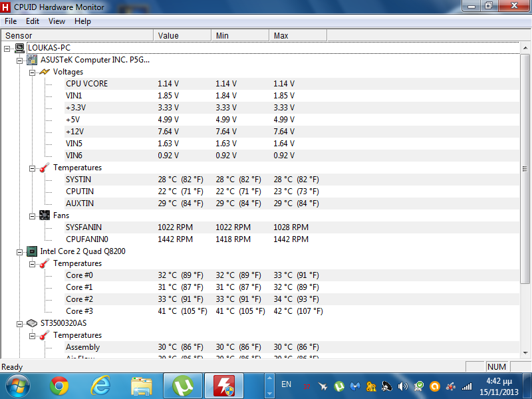This screenshot has height=399, width=532.
Task: Collapse the motherboard Temperatures group
Action: [32, 168]
